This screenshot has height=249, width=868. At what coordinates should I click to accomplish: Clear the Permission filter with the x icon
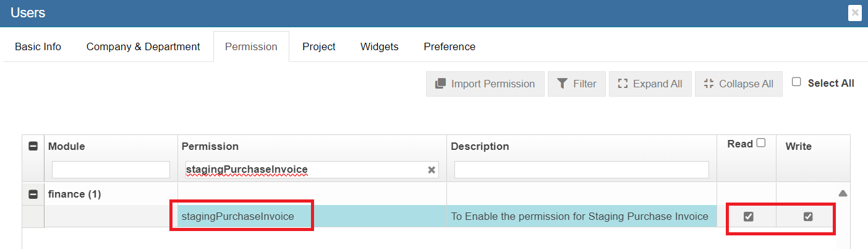coord(432,170)
